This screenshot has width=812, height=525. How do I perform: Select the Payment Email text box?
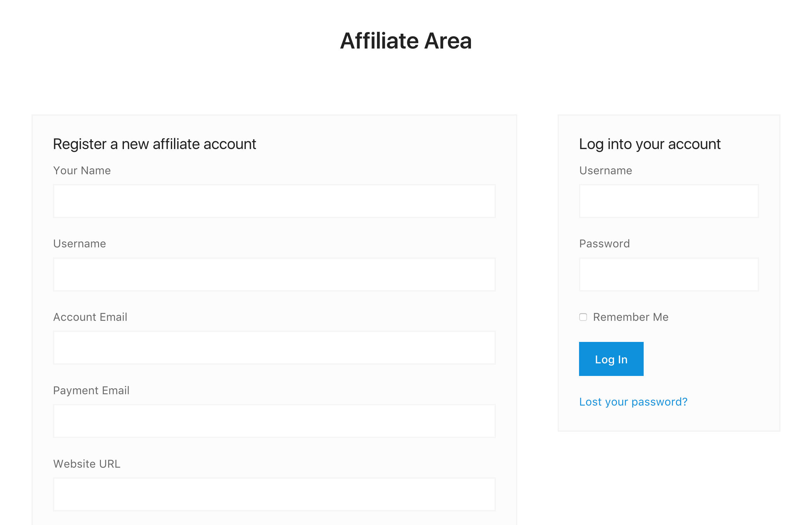click(274, 421)
